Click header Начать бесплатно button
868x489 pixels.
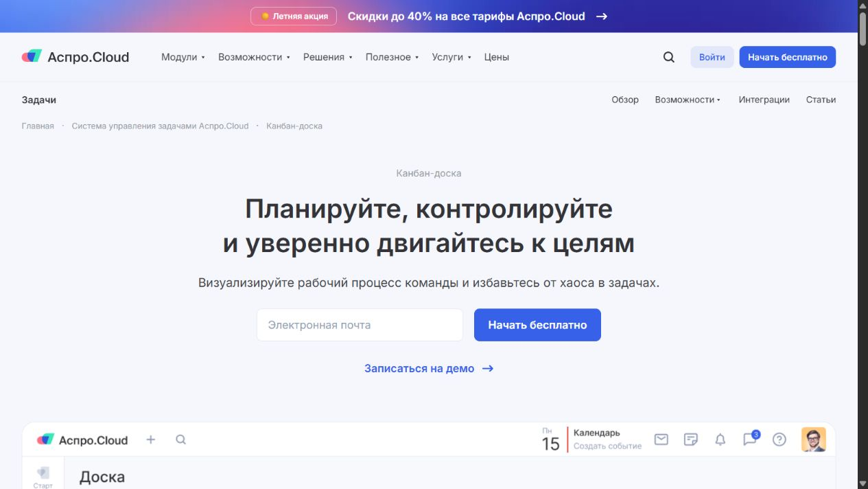(x=788, y=57)
